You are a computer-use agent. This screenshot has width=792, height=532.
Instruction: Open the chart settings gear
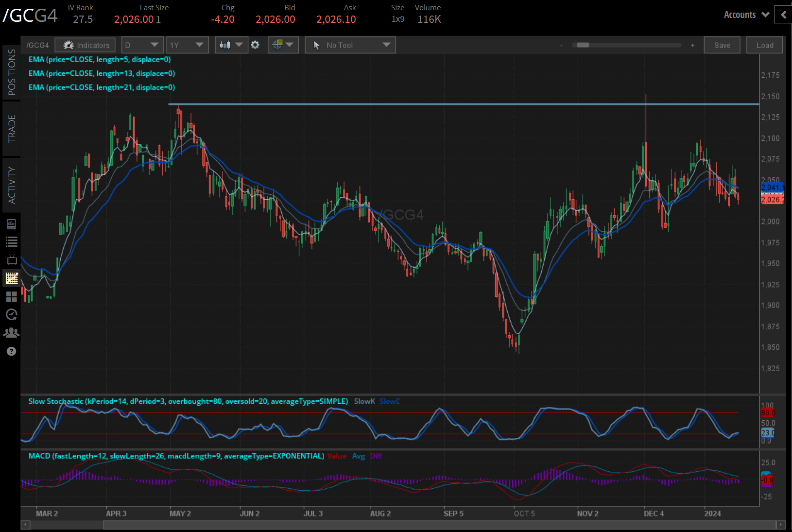[255, 45]
